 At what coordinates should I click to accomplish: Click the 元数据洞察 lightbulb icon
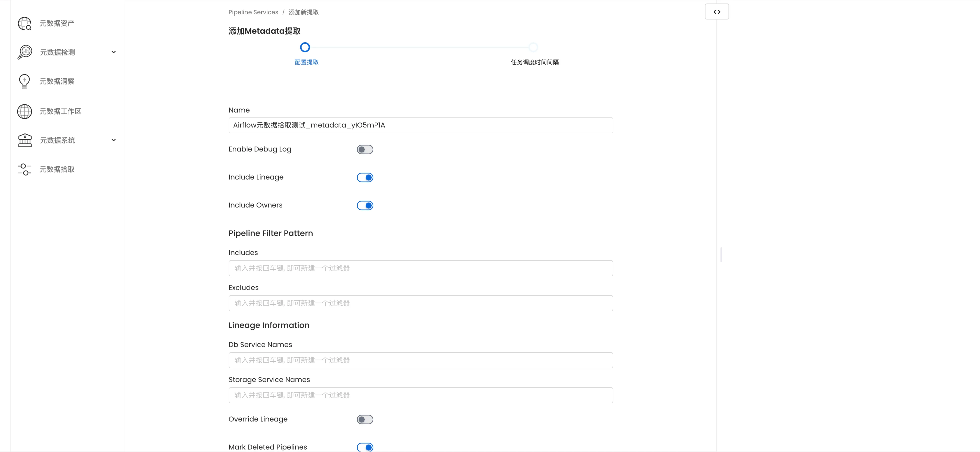coord(24,81)
